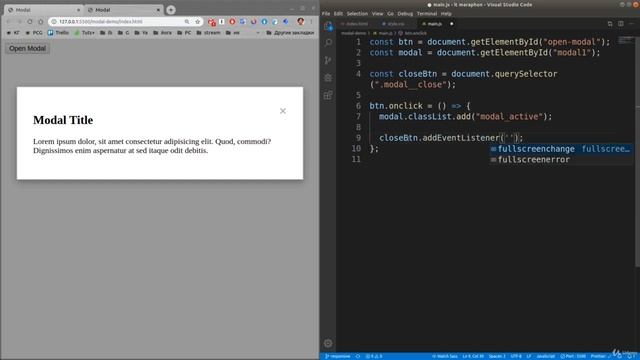Open the stream bookmarks folder
This screenshot has height=360, width=640.
tap(209, 33)
